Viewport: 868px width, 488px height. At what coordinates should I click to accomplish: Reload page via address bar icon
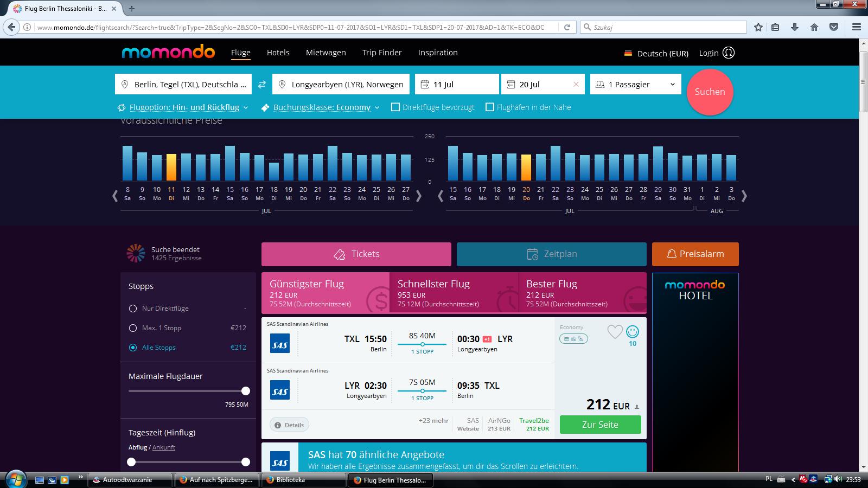(x=567, y=27)
